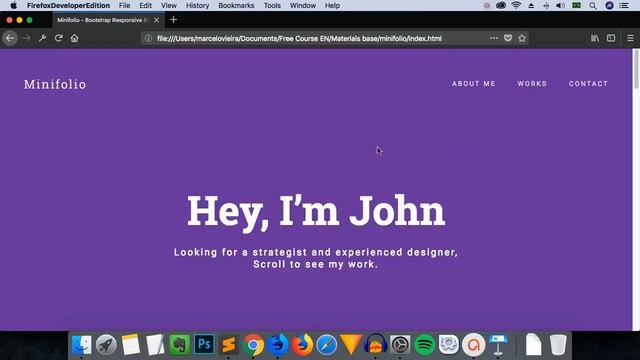Open the Bookmarks menu

pyautogui.click(x=236, y=5)
